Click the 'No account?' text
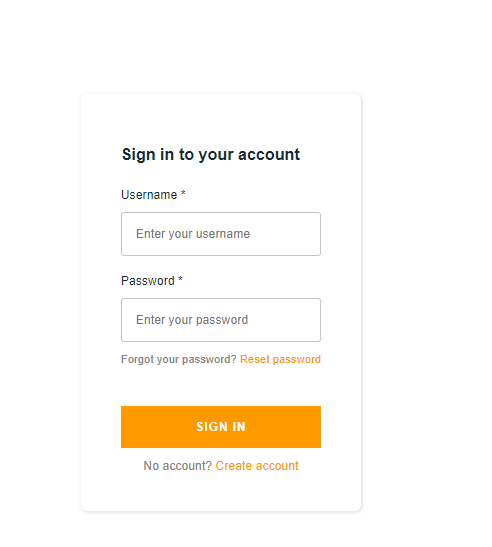This screenshot has height=547, width=492. (x=178, y=466)
